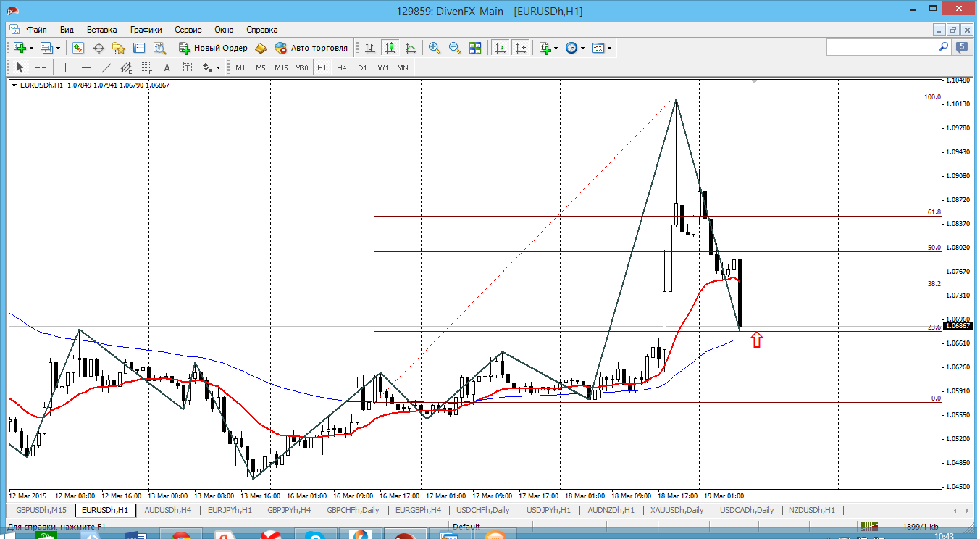
Task: Show the Market Watch window
Action: tap(78, 48)
